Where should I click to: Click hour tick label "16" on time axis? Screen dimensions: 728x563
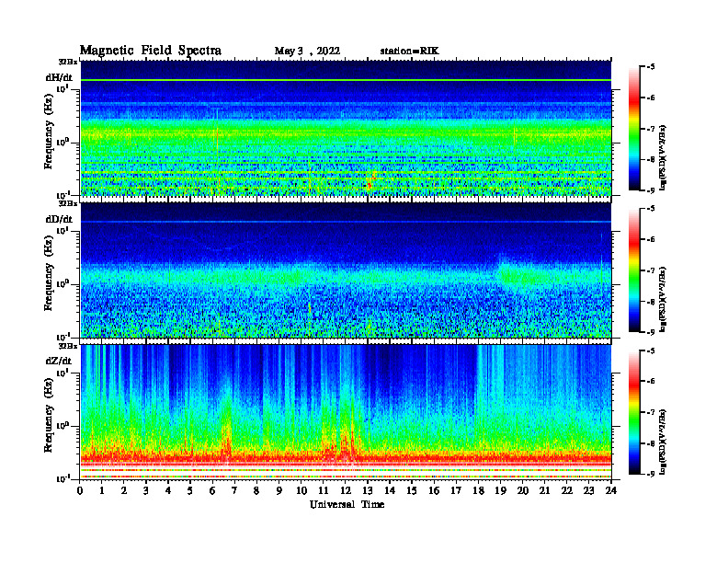point(434,491)
